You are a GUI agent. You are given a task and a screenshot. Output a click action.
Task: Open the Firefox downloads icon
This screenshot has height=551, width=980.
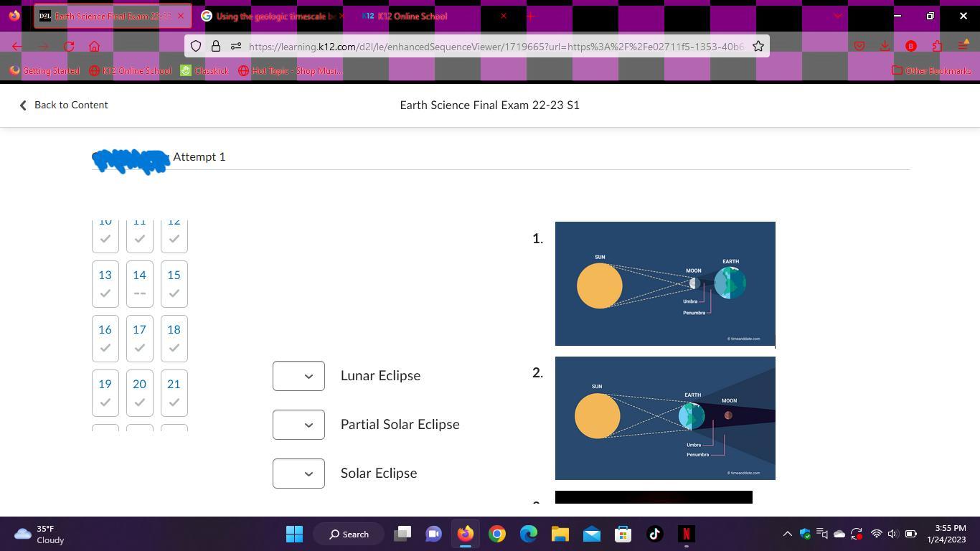click(x=885, y=47)
